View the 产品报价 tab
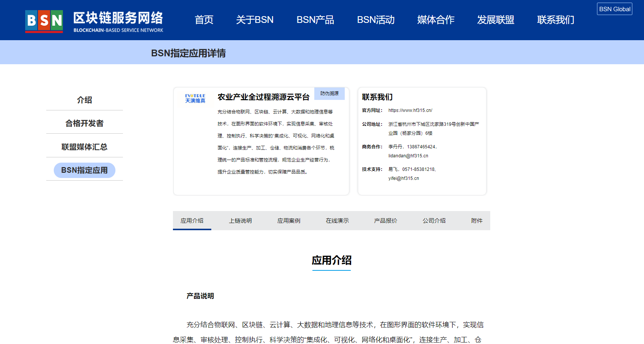This screenshot has width=644, height=344. point(385,221)
